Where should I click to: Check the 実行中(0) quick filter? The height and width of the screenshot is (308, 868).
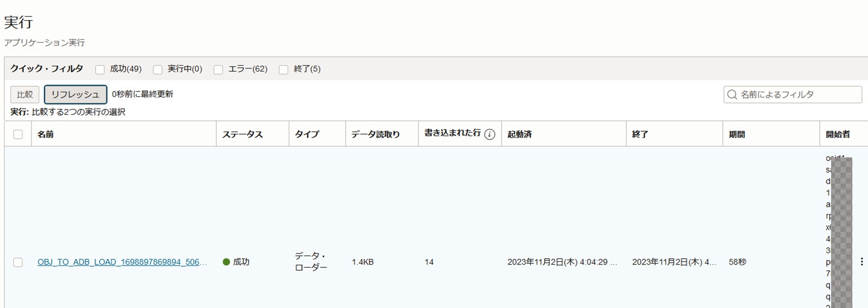pos(158,69)
